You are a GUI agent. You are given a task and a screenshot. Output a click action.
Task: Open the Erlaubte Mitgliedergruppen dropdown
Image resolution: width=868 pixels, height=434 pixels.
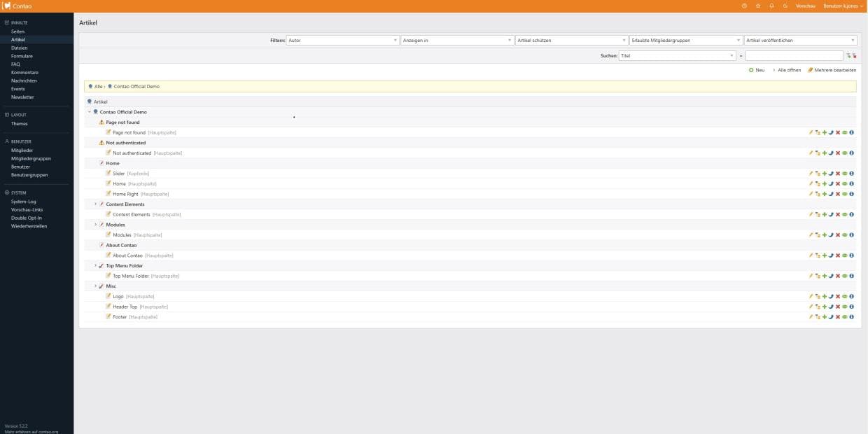point(686,41)
